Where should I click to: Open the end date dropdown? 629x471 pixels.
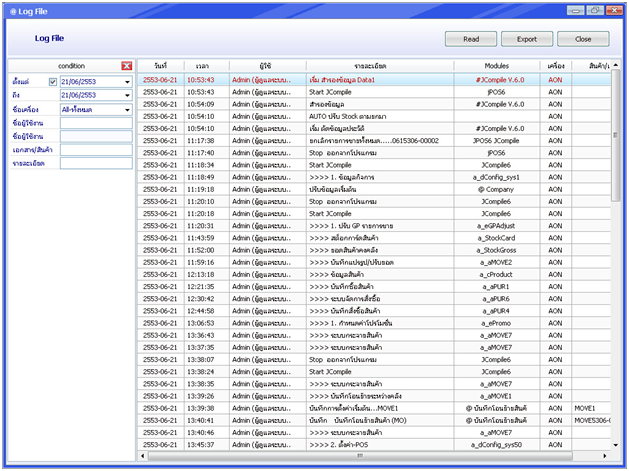pyautogui.click(x=127, y=95)
